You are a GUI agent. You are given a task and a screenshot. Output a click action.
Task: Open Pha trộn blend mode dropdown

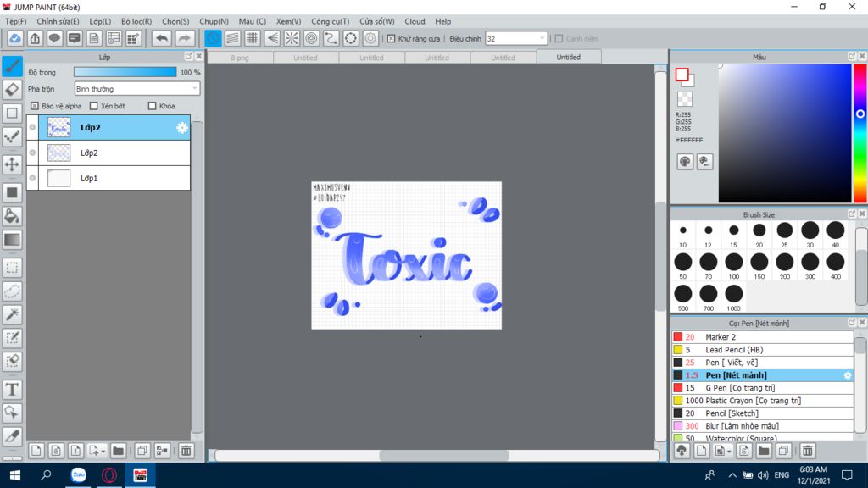[136, 88]
